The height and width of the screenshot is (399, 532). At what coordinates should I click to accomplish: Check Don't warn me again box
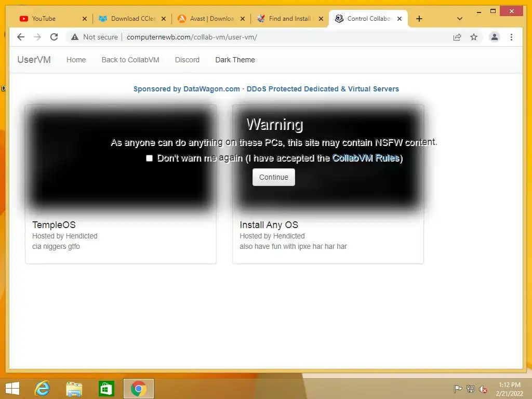coord(149,158)
